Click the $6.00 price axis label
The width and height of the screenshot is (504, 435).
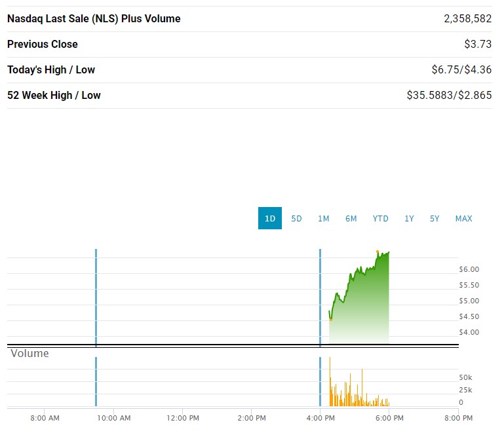[469, 269]
